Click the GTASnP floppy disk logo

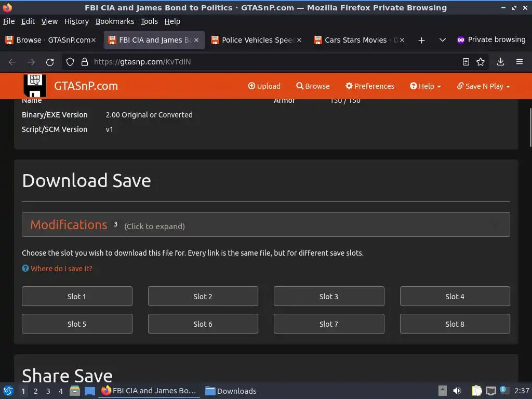[x=35, y=86]
